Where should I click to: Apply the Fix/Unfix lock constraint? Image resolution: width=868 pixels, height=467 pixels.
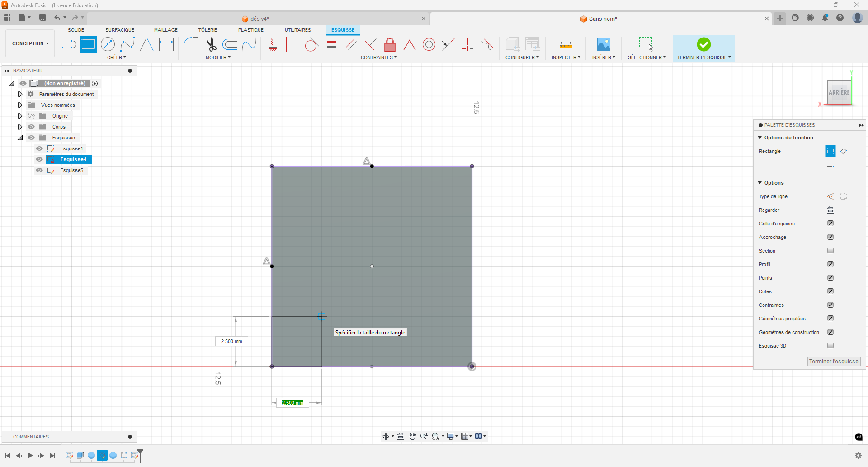pyautogui.click(x=390, y=44)
